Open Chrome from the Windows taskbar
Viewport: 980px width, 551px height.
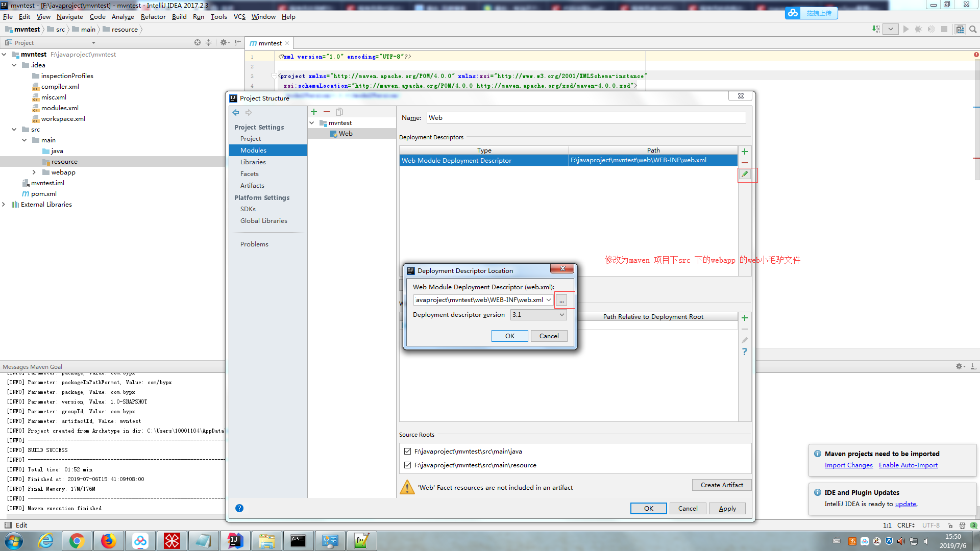(77, 541)
